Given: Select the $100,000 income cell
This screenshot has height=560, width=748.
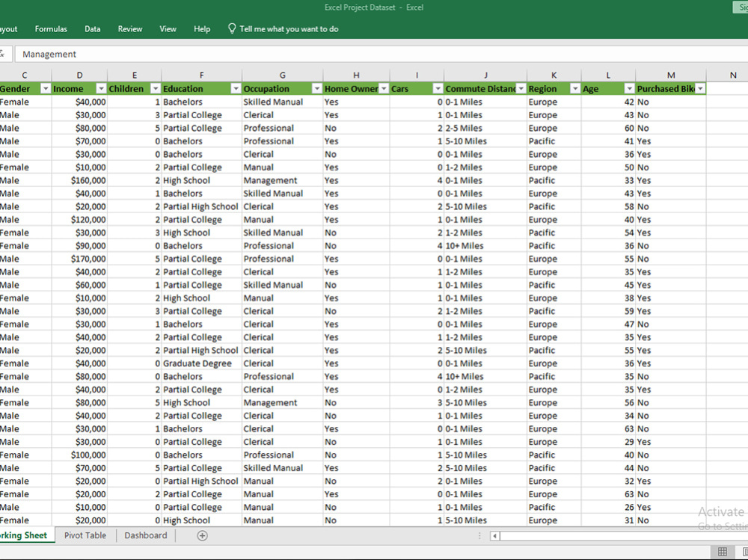Looking at the screenshot, I should 80,455.
